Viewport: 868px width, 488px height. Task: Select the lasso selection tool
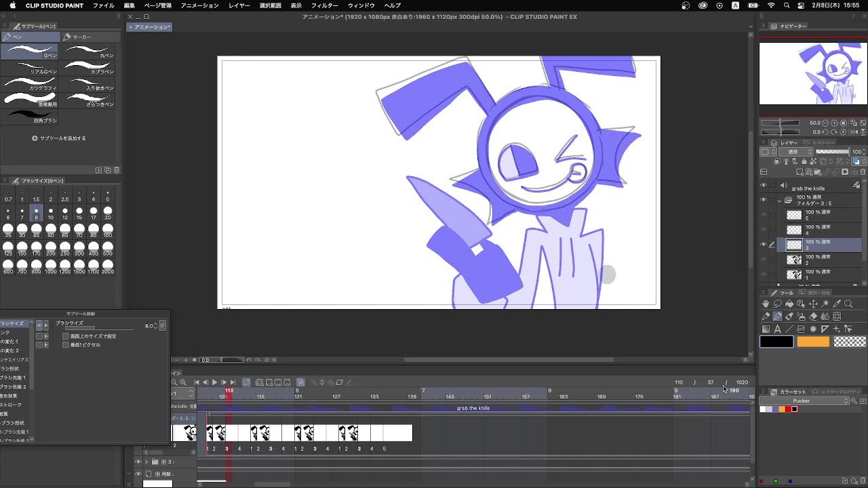(x=778, y=304)
